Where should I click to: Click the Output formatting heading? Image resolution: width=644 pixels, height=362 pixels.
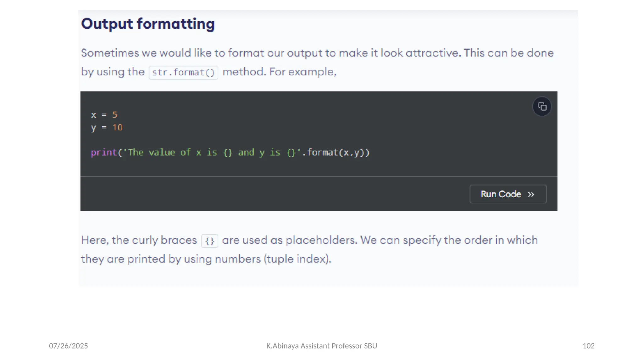148,24
